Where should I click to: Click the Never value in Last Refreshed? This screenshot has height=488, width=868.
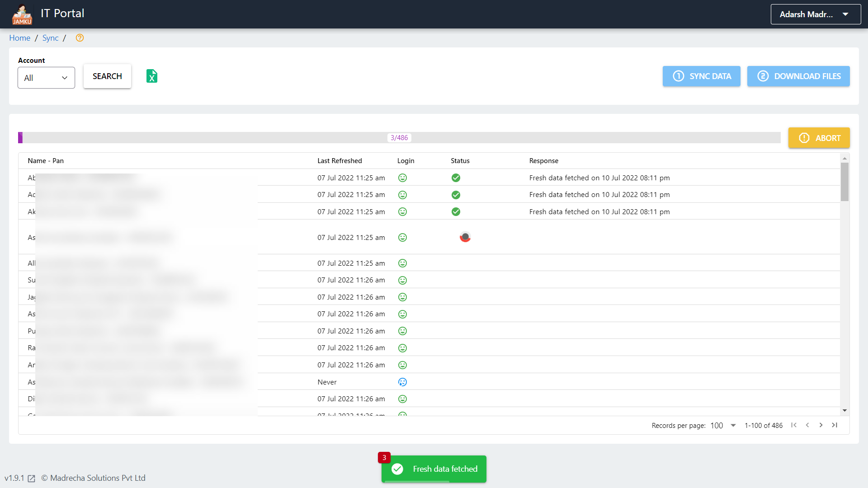(x=327, y=382)
